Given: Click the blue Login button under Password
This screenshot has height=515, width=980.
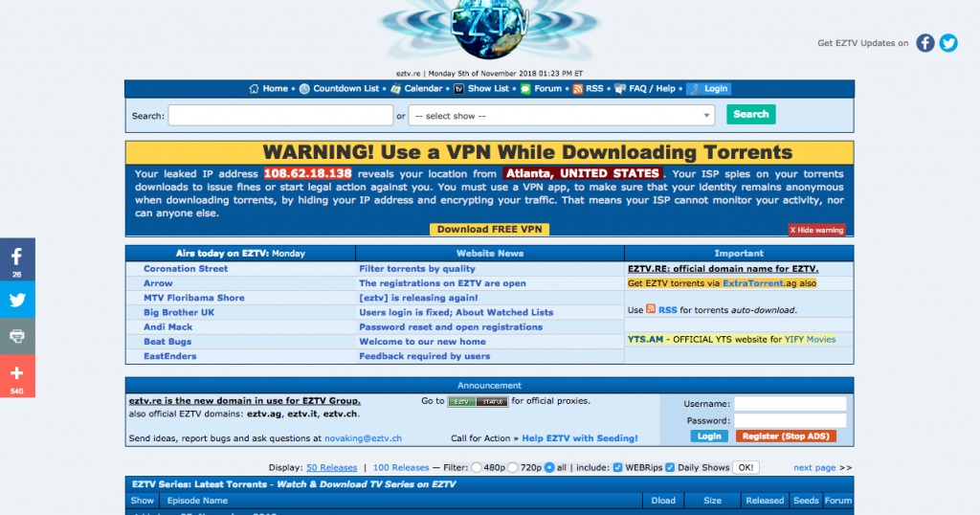Looking at the screenshot, I should click(x=709, y=437).
